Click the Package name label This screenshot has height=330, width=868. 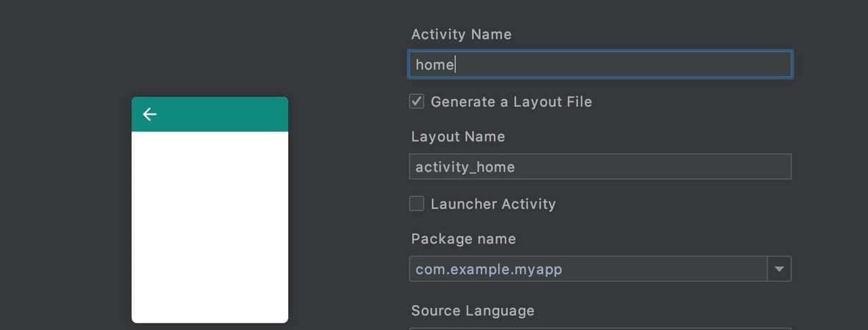click(463, 239)
